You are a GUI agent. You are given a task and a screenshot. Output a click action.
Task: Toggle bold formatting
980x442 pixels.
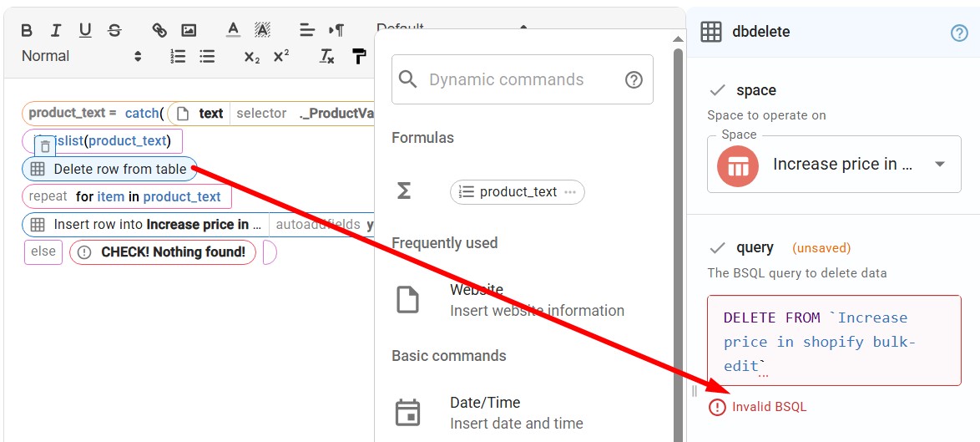coord(27,31)
